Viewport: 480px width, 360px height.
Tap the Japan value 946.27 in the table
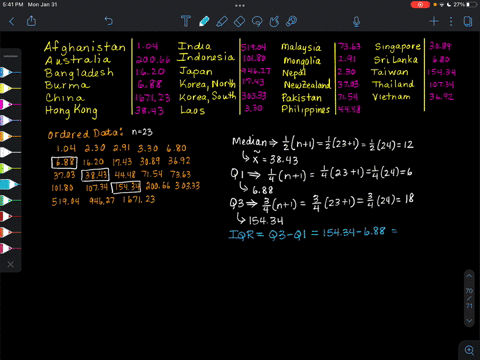[x=256, y=71]
